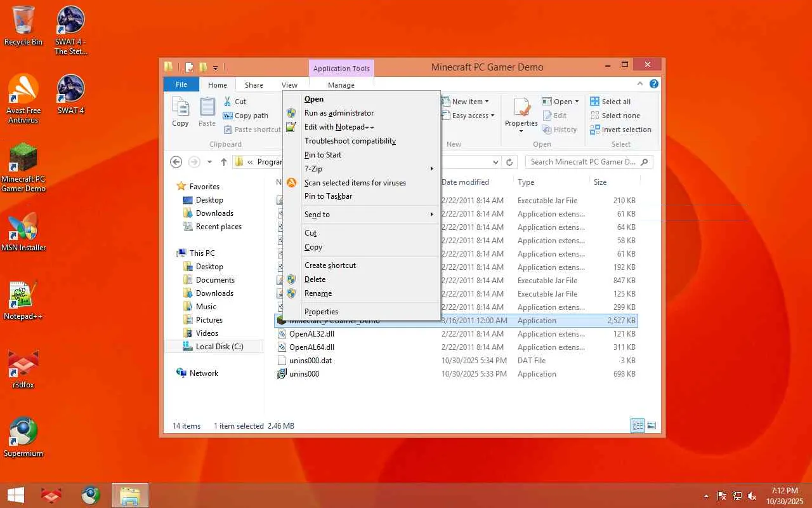Screen dimensions: 812x508
Task: Open the Windows Start button
Action: pos(16,495)
